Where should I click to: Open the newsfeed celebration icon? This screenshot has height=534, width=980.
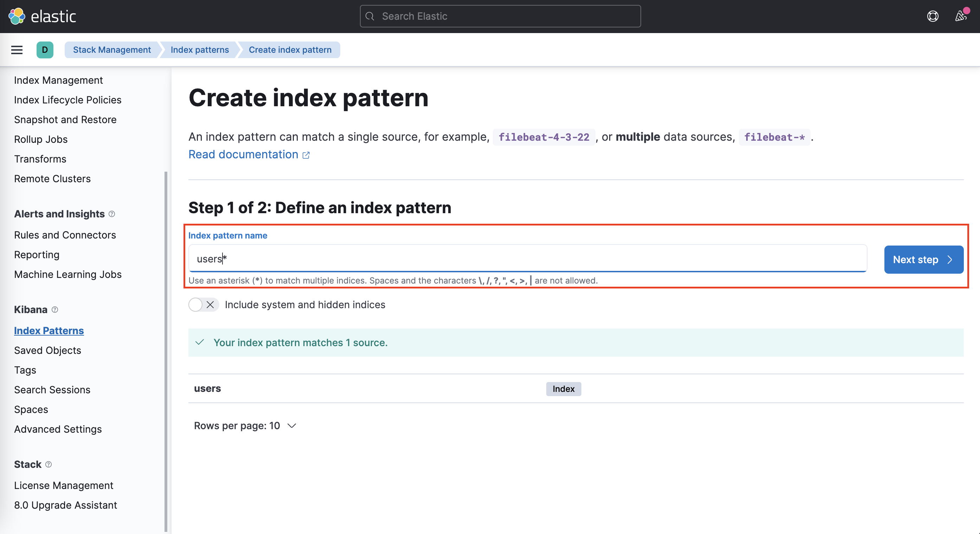[x=961, y=17]
